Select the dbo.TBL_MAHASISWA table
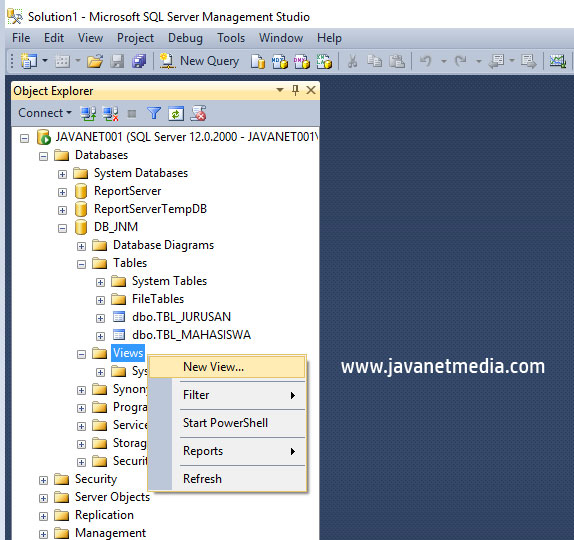This screenshot has height=540, width=574. (191, 335)
